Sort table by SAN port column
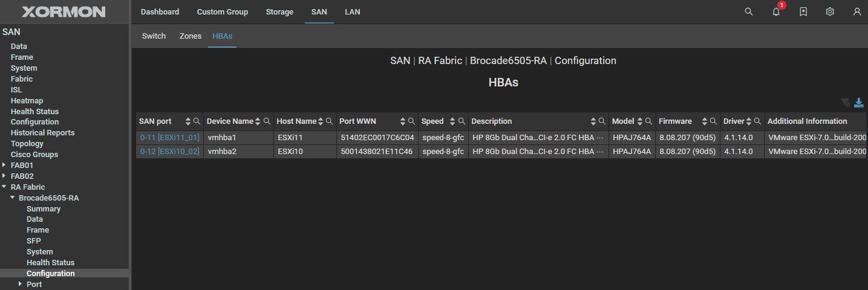 tap(188, 121)
